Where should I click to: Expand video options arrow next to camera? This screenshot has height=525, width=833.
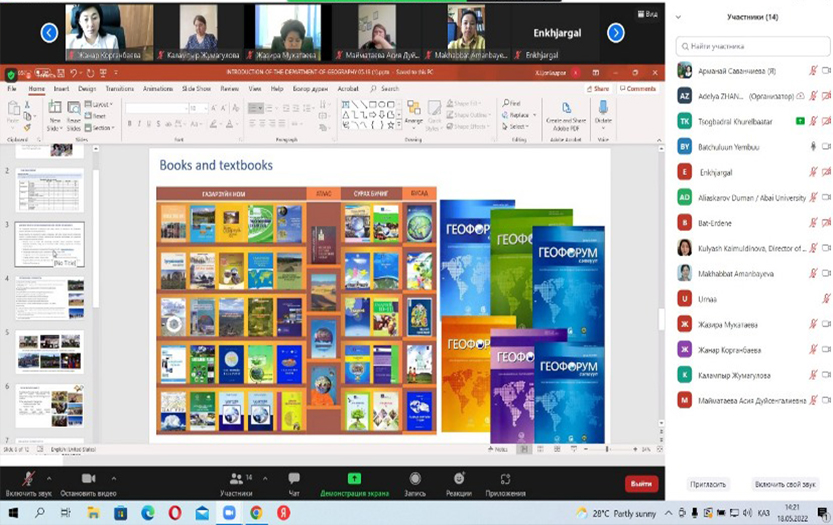[114, 478]
